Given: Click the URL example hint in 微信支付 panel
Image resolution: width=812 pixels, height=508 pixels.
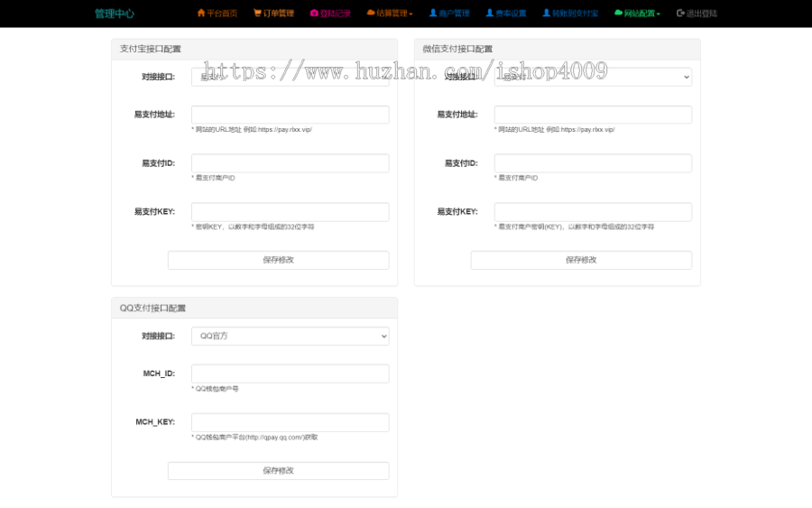Looking at the screenshot, I should (x=554, y=130).
